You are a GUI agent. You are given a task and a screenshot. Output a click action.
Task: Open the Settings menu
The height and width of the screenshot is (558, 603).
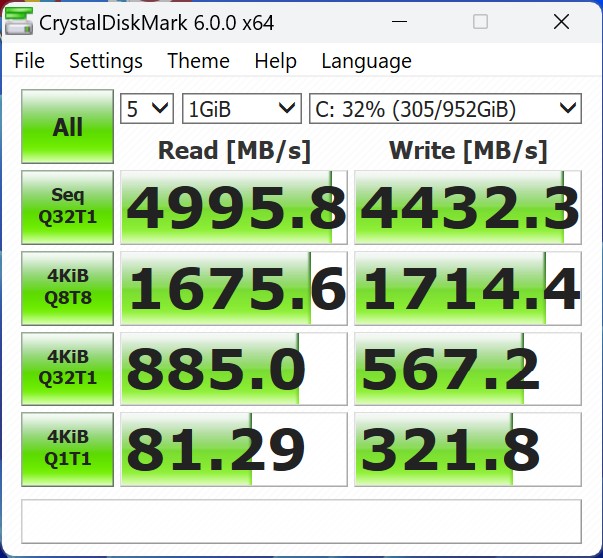[106, 61]
